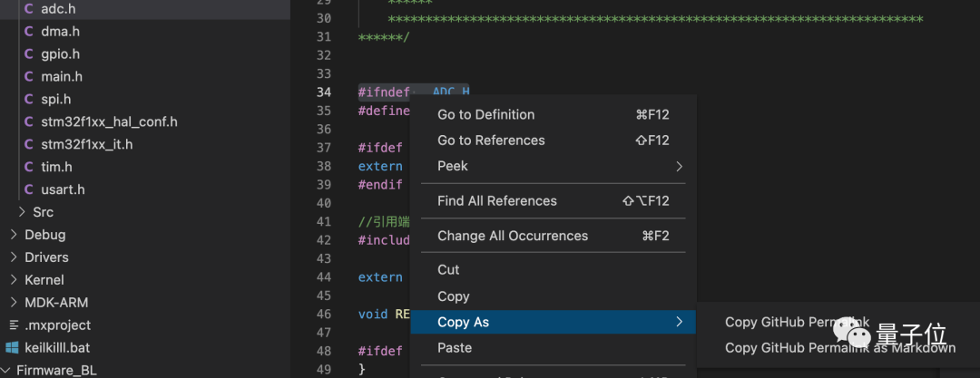Screen dimensions: 980x378
Task: Click the file icon beside .mxproject
Action: click(x=13, y=325)
